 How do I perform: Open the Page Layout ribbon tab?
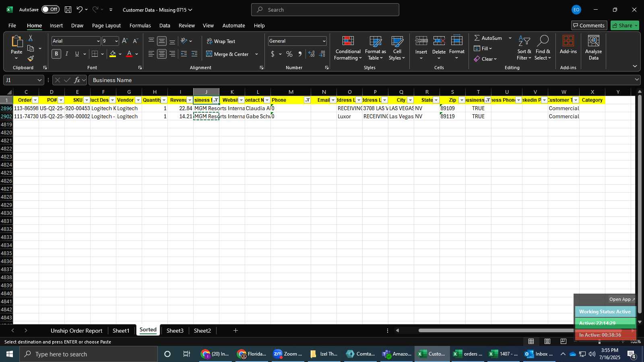[106, 25]
